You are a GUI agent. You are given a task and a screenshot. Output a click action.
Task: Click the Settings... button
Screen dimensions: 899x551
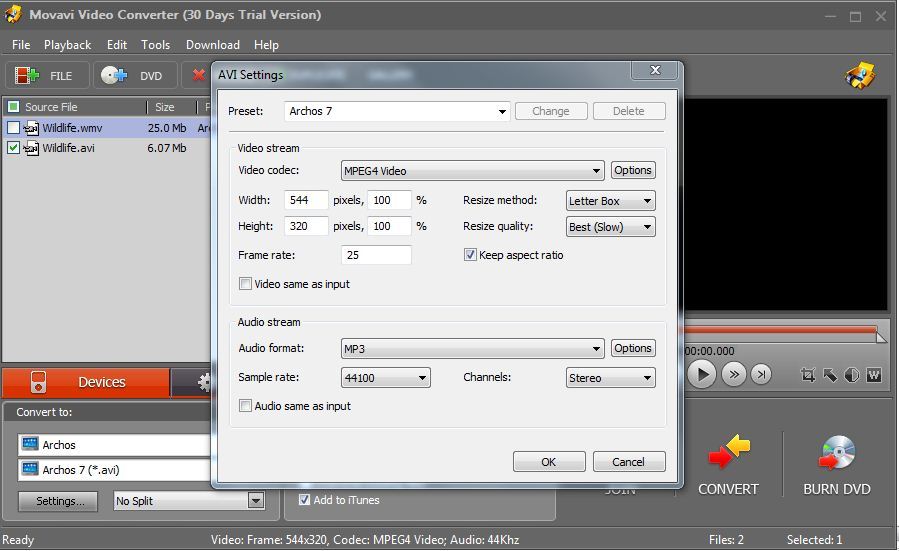coord(58,501)
